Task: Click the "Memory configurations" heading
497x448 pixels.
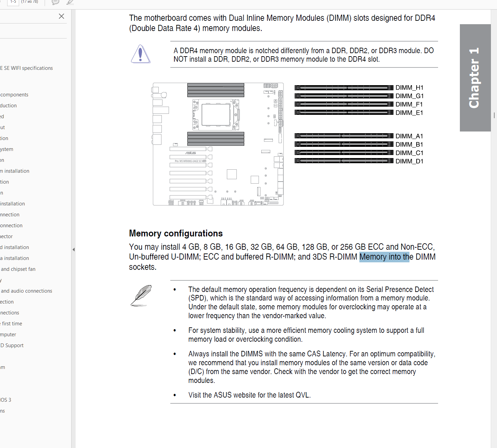Action: [x=176, y=233]
